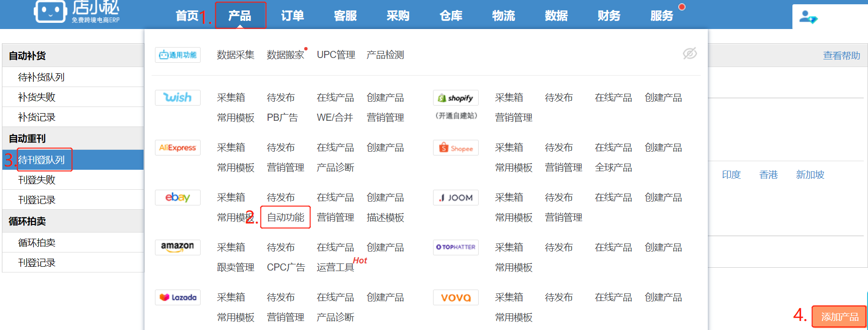Open VOVA 采集箱 entry

pos(509,297)
